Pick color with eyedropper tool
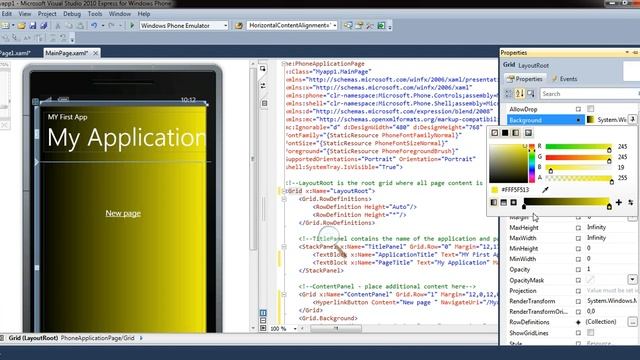 [x=545, y=189]
